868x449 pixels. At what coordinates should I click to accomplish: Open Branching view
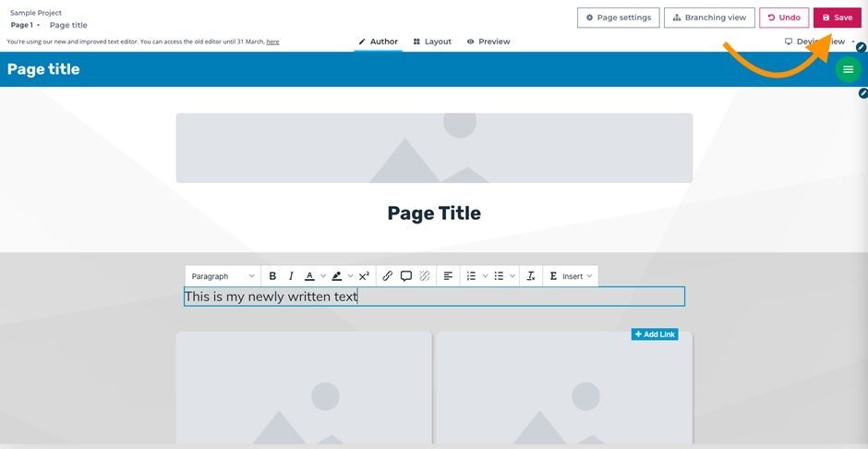[x=709, y=18]
